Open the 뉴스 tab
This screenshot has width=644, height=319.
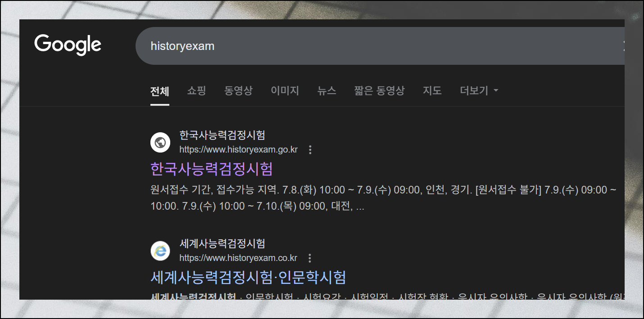327,91
